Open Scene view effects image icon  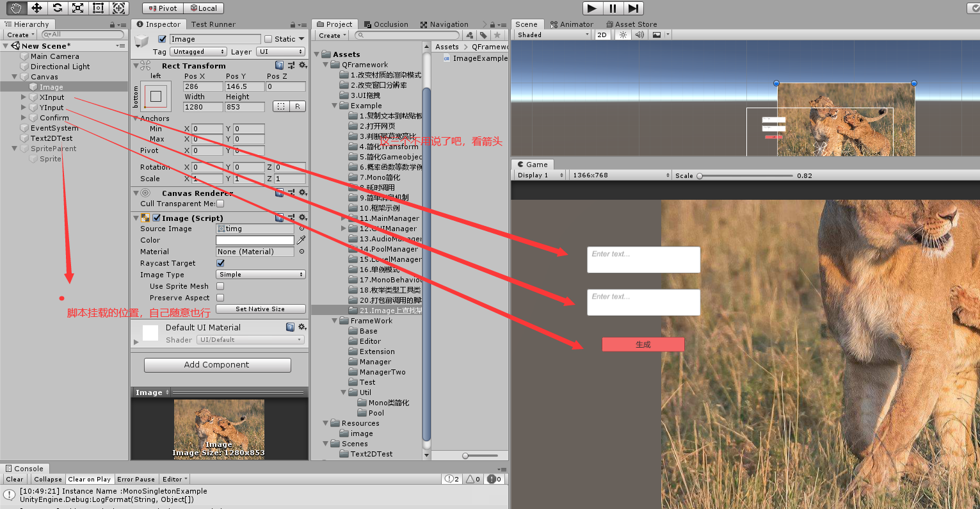tap(657, 35)
